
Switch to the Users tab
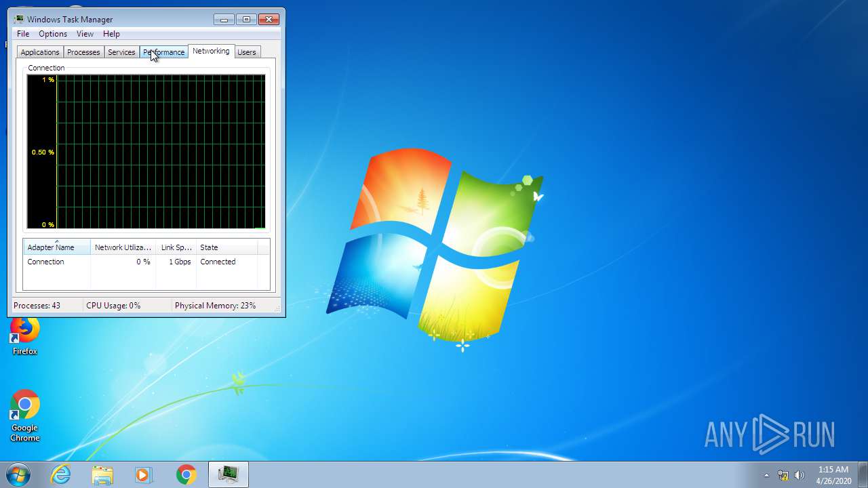coord(247,52)
